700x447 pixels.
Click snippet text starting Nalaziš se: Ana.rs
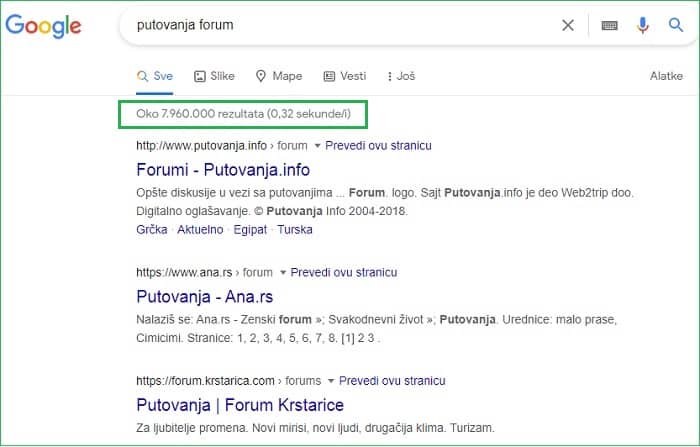pos(376,329)
